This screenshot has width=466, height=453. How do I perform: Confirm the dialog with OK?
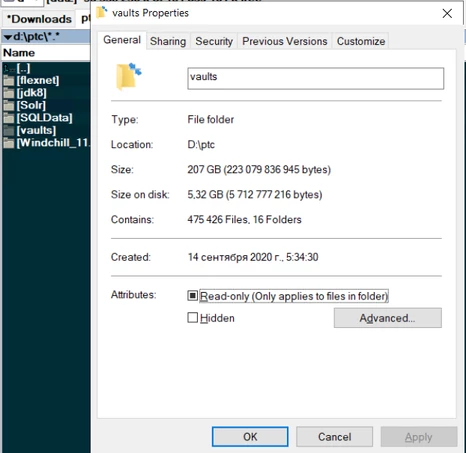tap(250, 437)
